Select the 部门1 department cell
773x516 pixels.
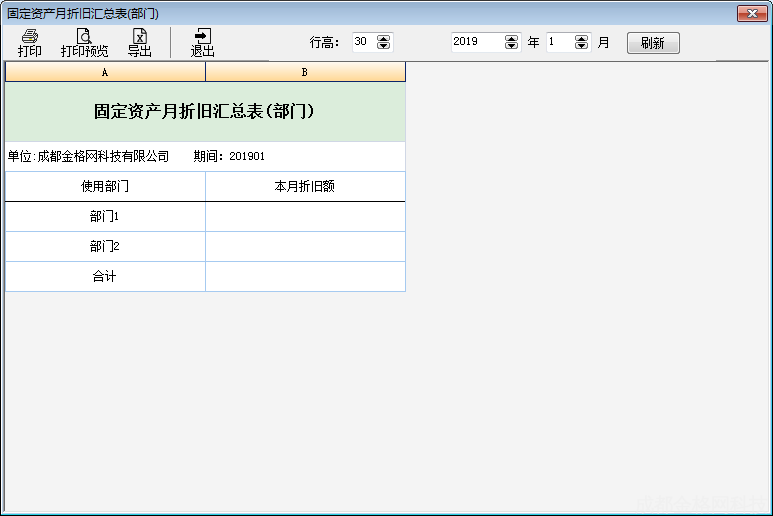click(x=105, y=217)
